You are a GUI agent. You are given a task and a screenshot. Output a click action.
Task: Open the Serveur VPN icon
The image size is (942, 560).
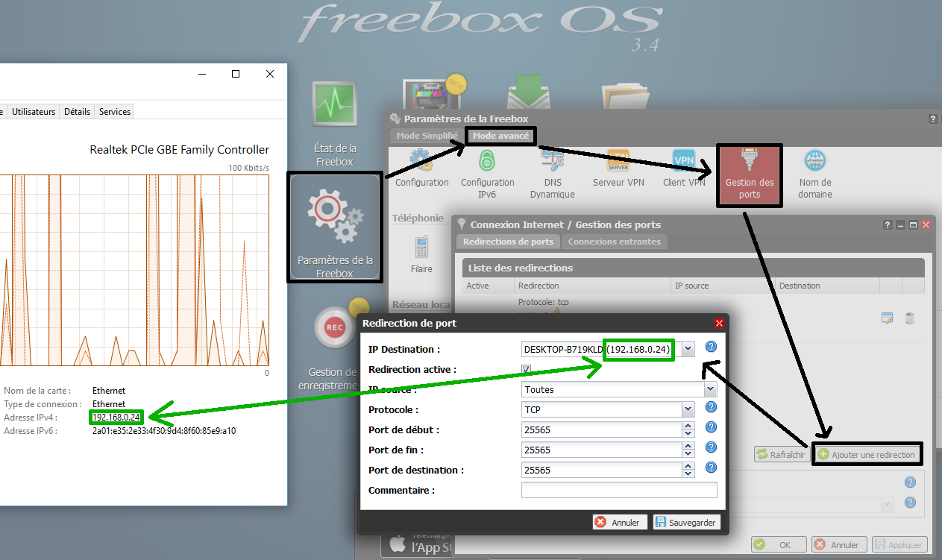(x=618, y=160)
